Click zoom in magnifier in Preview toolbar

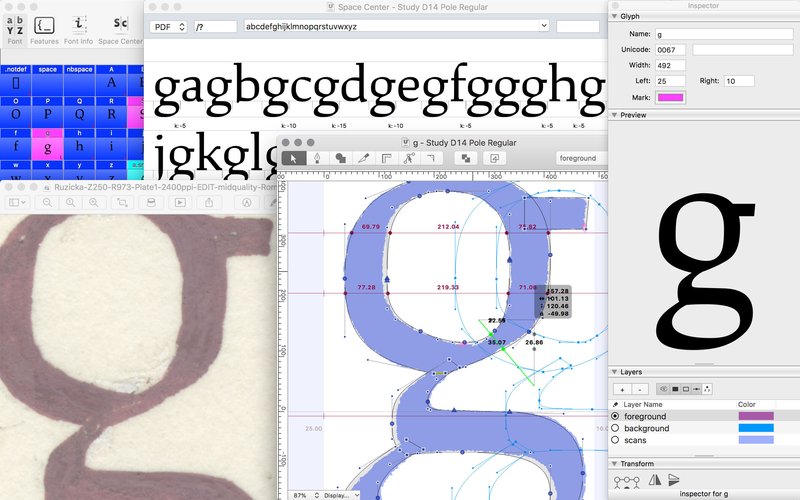pos(94,202)
